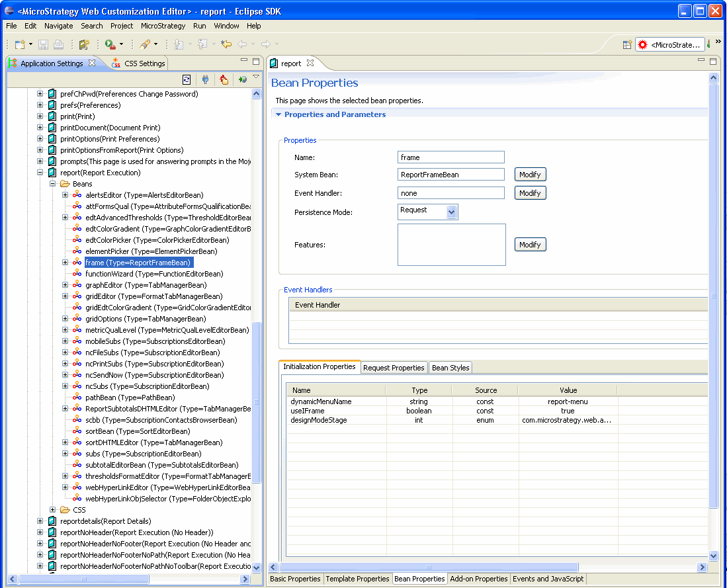Click the plug connector icon in settings toolbar

[205, 79]
